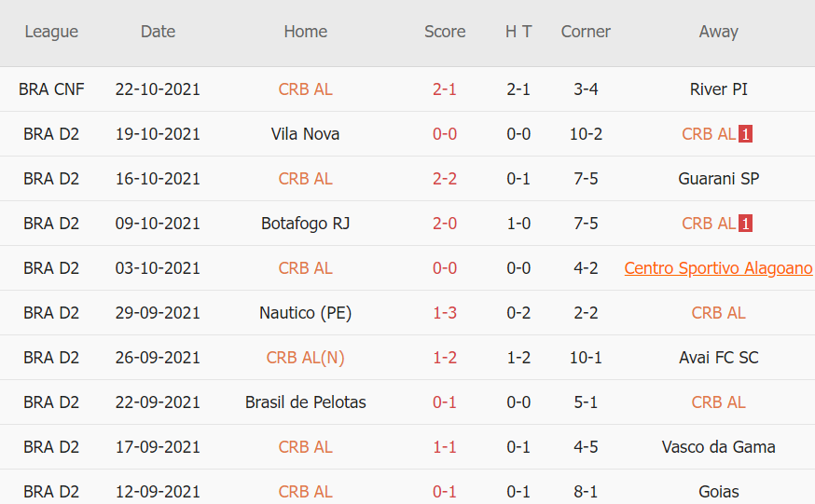Click Brasil de Pelotas home team

[x=305, y=402]
